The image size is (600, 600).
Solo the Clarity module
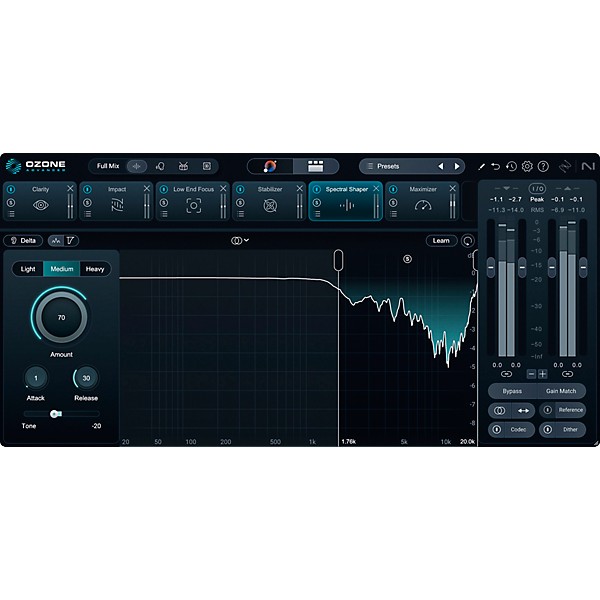click(11, 203)
